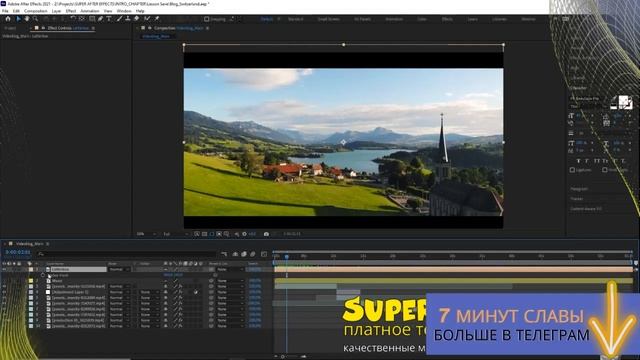The image size is (640, 360).
Task: Open the parent dropdown of the Music layer
Action: point(231,281)
